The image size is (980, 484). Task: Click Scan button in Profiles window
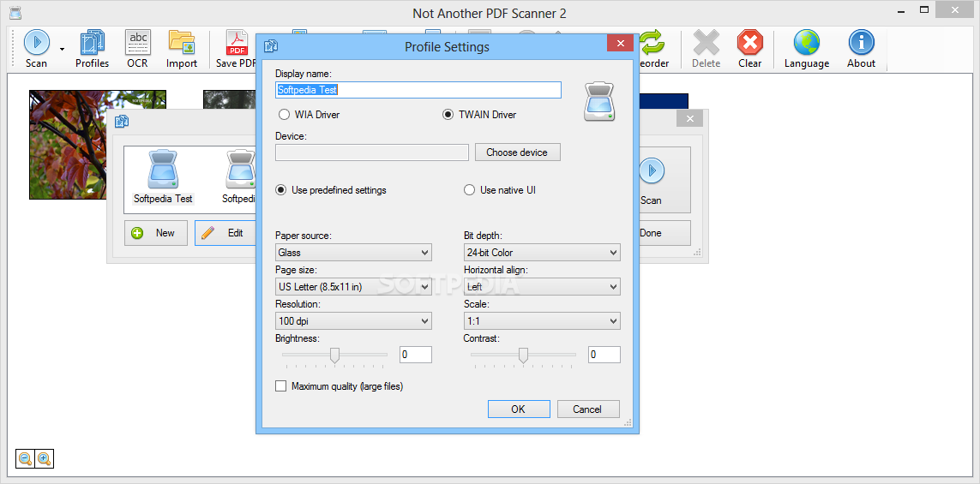665,180
